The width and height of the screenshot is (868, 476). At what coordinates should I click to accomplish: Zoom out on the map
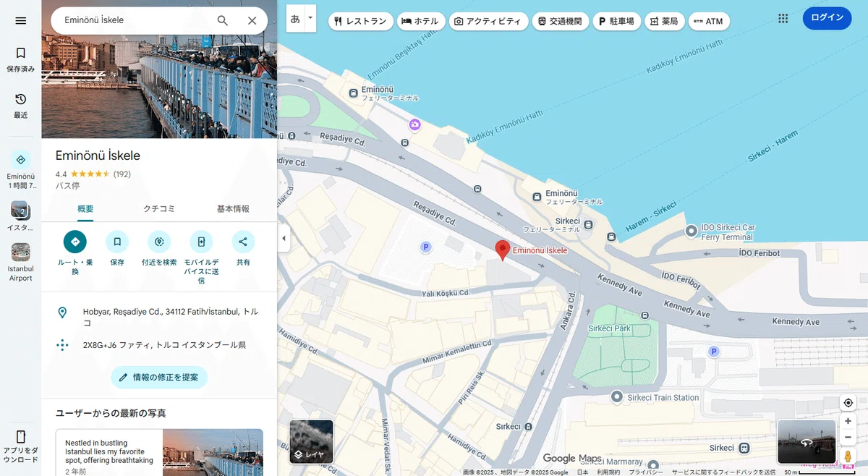point(848,437)
